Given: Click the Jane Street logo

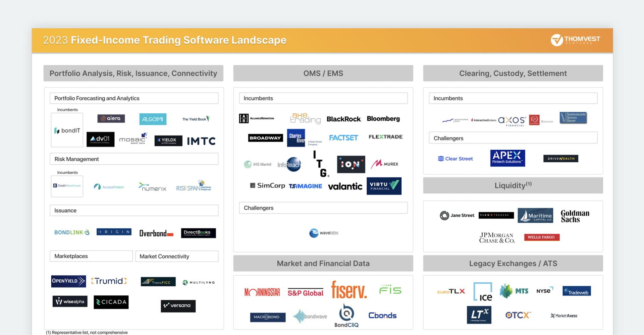Looking at the screenshot, I should (457, 215).
